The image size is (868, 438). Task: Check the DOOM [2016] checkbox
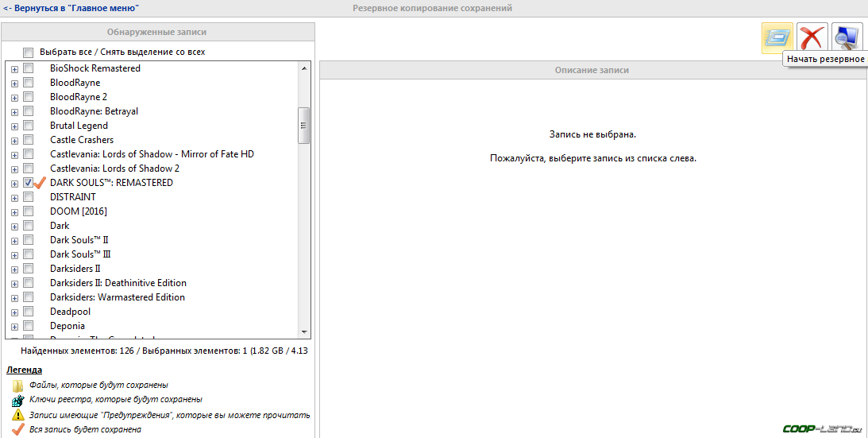(29, 211)
